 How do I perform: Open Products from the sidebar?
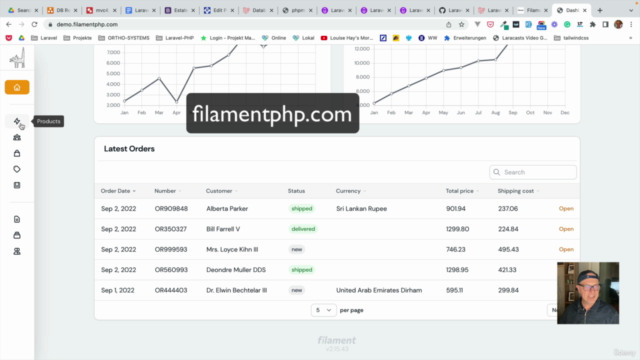tap(17, 121)
